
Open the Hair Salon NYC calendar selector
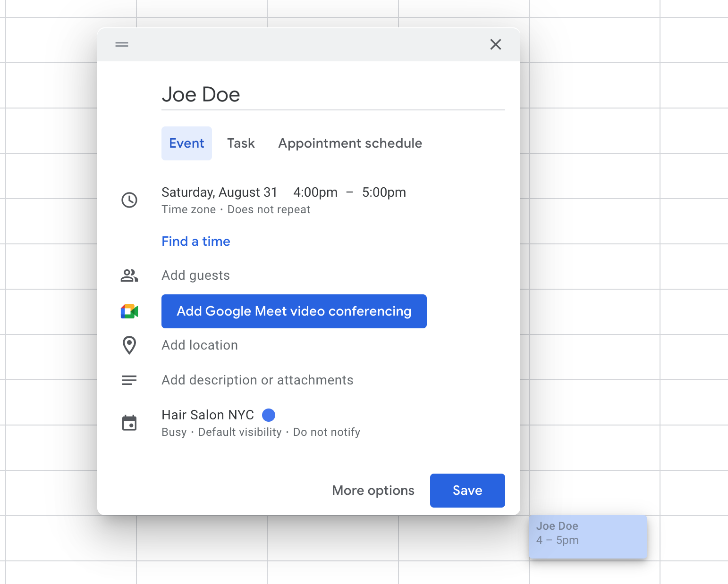point(208,415)
